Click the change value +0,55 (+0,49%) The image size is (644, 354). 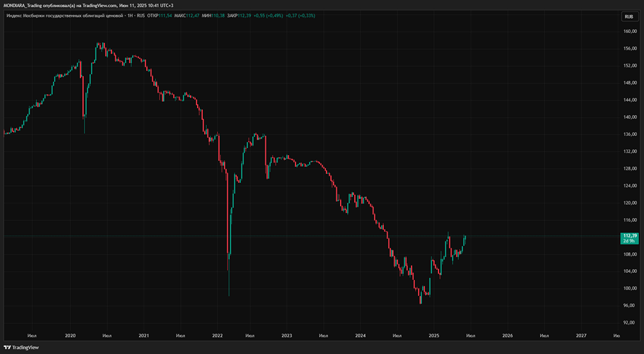click(x=268, y=15)
